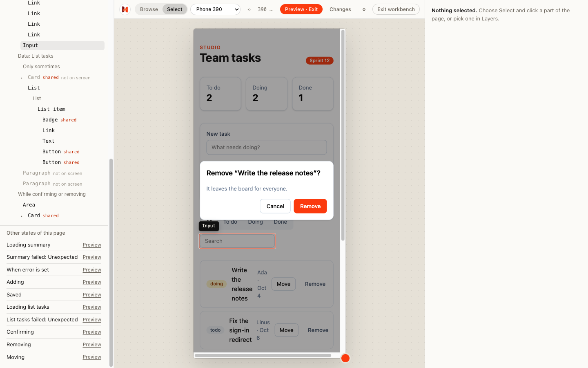Preview the Loading summary state

coord(92,245)
